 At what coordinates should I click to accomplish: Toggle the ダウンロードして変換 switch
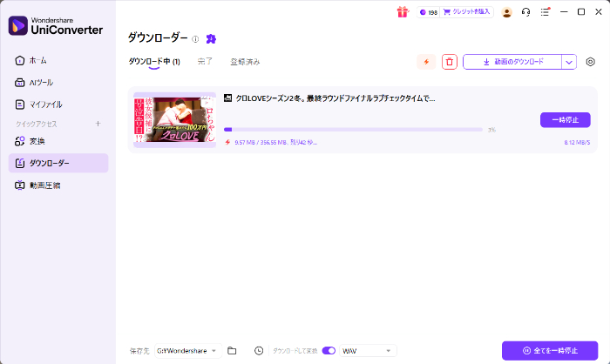(x=329, y=351)
